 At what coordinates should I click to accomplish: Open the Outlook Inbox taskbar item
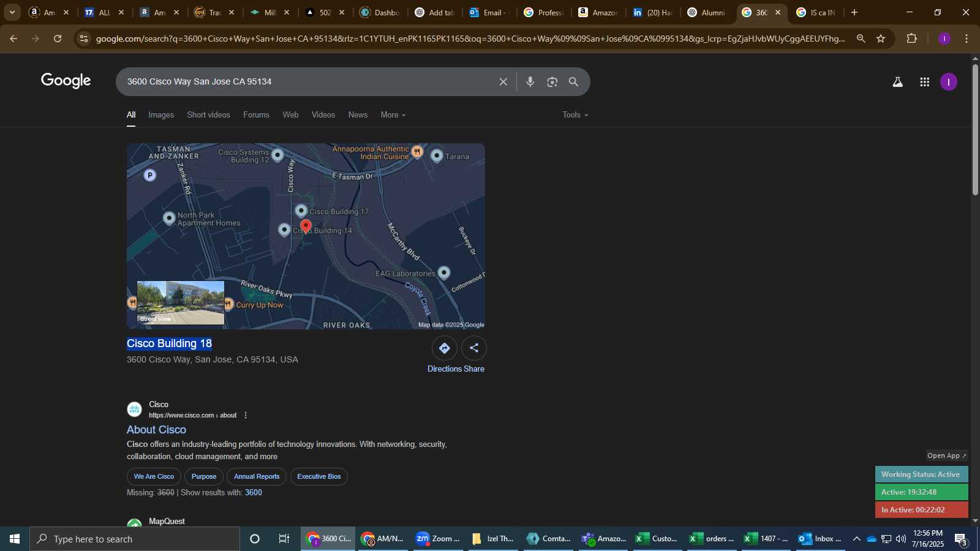[821, 539]
